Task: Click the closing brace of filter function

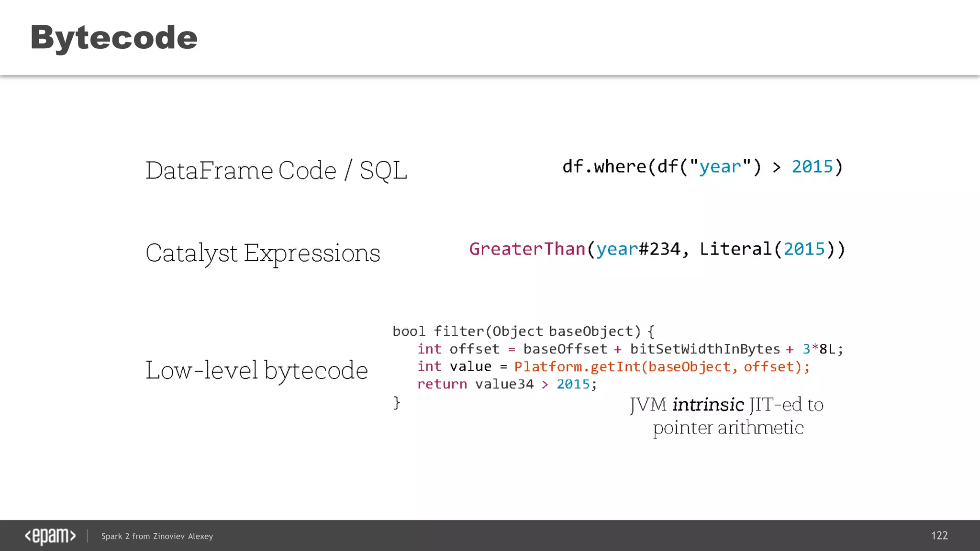Action: coord(397,403)
